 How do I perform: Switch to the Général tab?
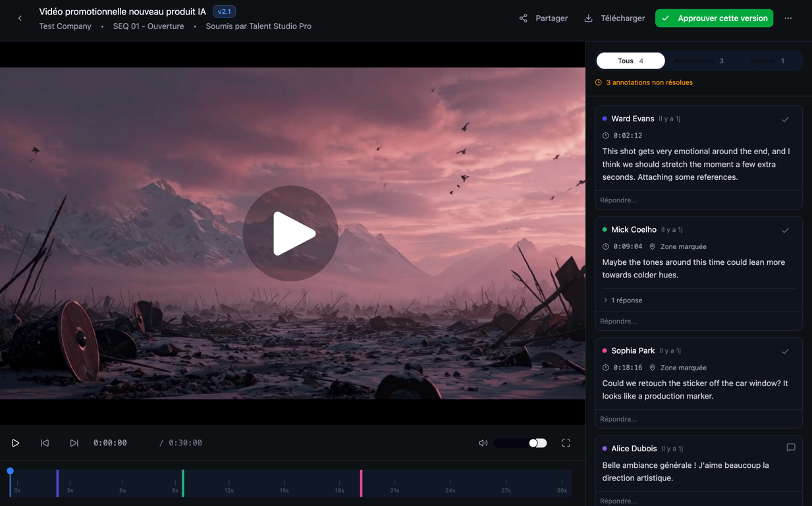point(767,61)
